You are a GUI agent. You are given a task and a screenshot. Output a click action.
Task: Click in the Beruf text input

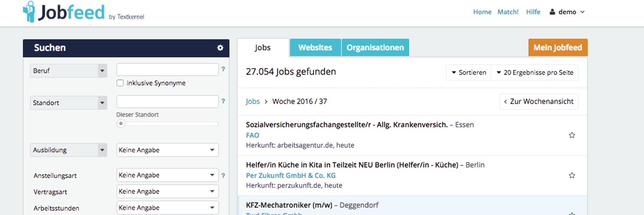point(167,70)
